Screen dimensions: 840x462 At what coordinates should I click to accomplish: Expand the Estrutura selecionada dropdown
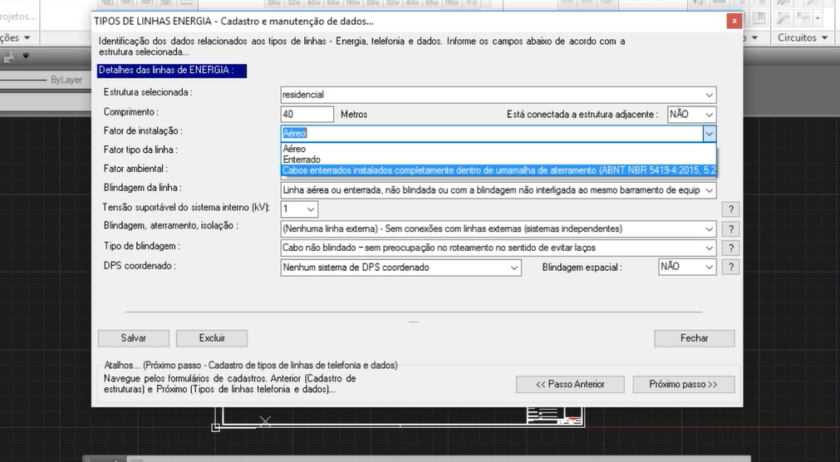pyautogui.click(x=709, y=94)
